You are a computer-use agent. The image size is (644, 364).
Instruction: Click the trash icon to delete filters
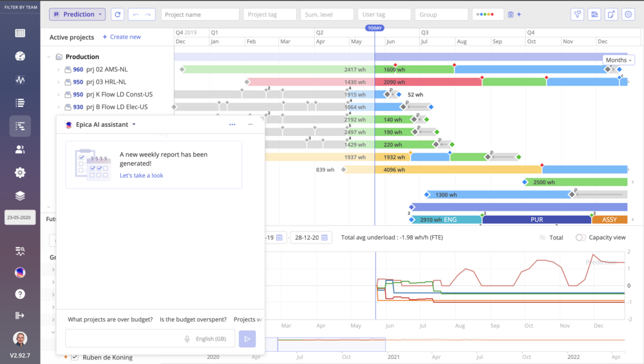tap(511, 14)
